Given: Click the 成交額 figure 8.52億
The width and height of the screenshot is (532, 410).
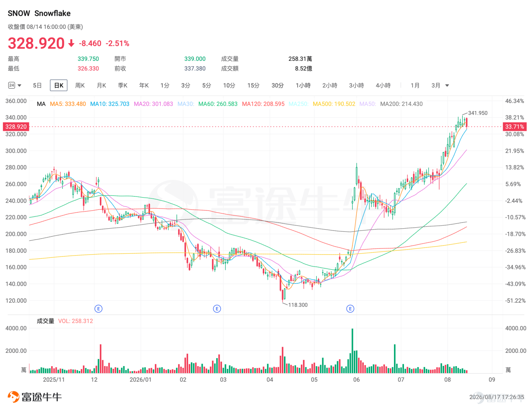Looking at the screenshot, I should pos(304,68).
